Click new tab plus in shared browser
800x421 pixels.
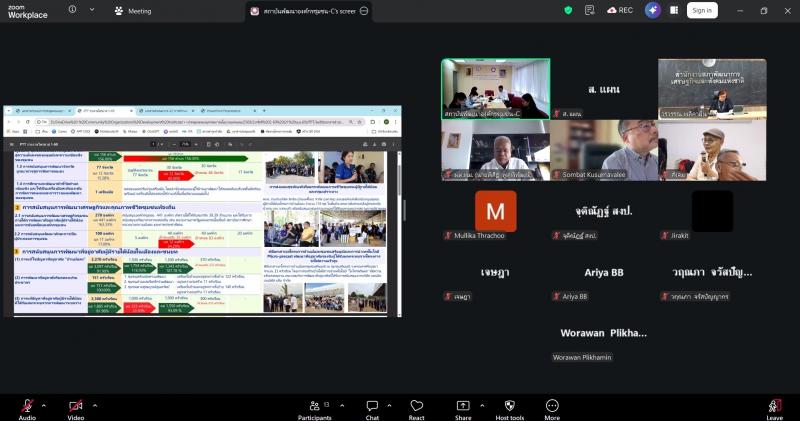pyautogui.click(x=264, y=111)
